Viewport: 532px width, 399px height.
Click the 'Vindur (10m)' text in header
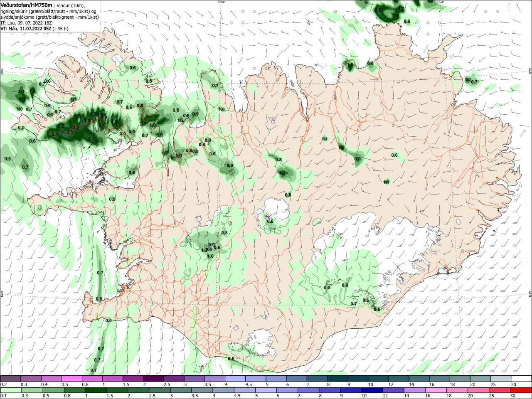click(71, 5)
